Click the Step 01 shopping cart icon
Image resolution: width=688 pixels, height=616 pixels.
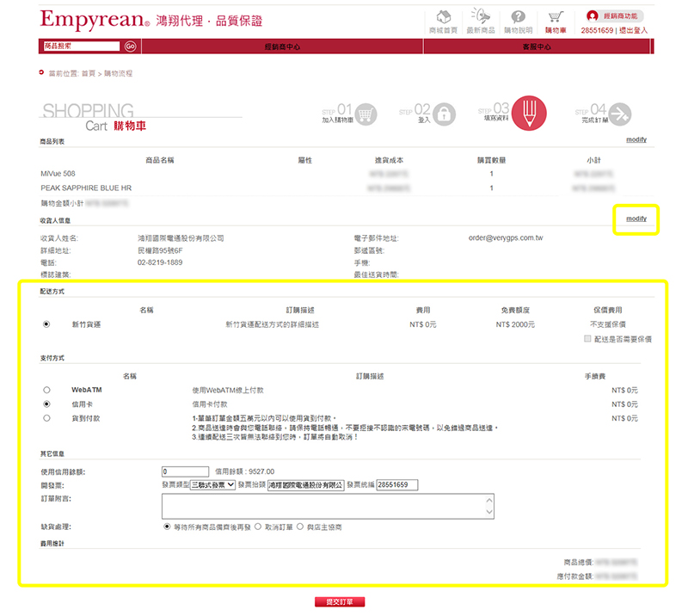click(x=365, y=115)
